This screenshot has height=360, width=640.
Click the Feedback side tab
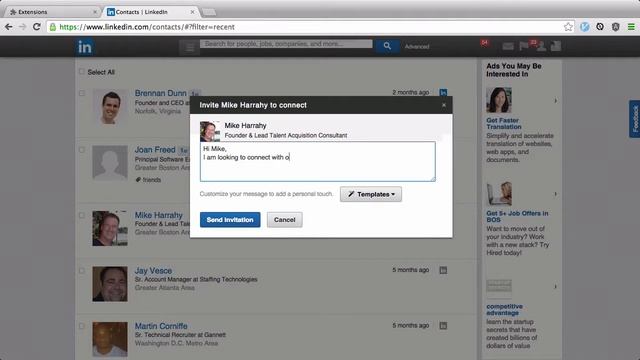tap(635, 119)
